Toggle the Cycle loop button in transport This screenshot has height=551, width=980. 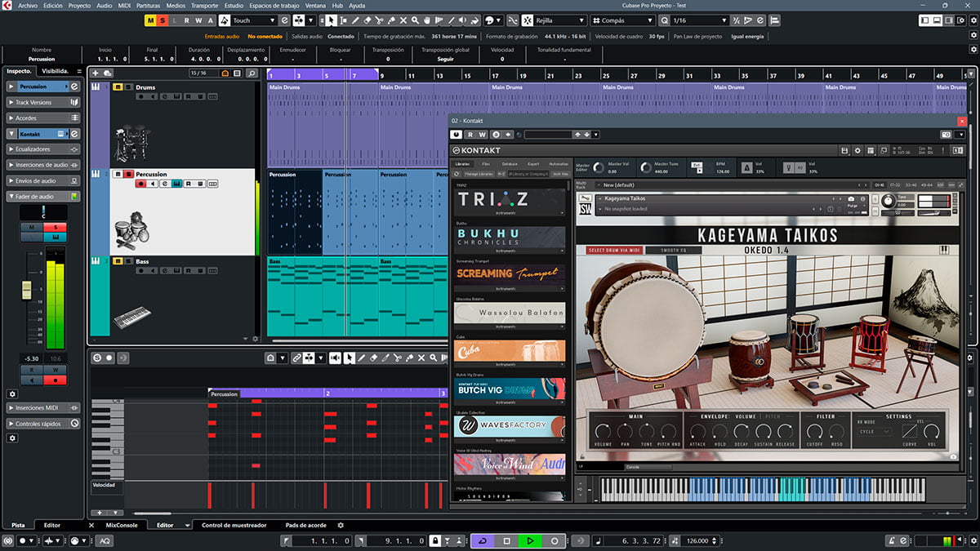pos(483,540)
